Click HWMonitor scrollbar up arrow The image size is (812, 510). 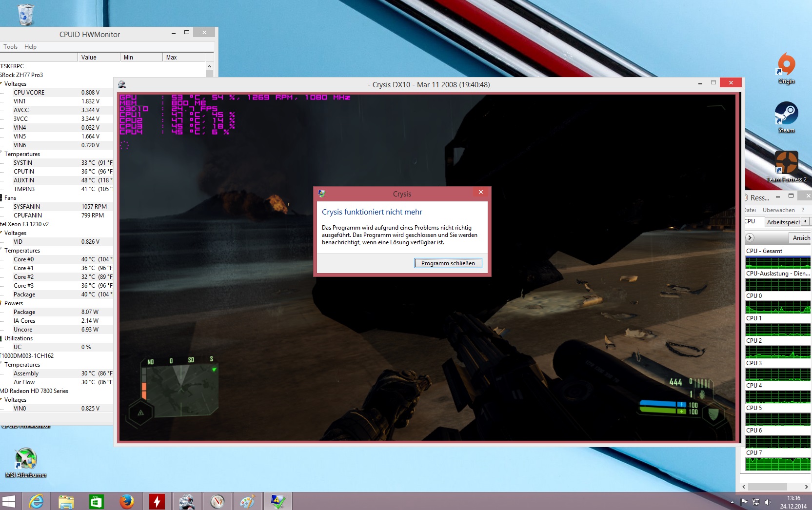209,66
